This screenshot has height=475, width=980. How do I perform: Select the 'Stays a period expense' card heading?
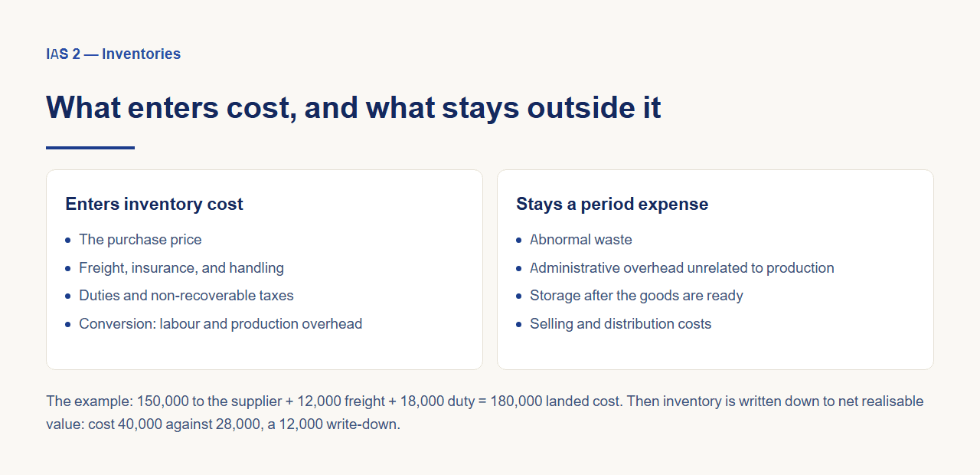[612, 204]
